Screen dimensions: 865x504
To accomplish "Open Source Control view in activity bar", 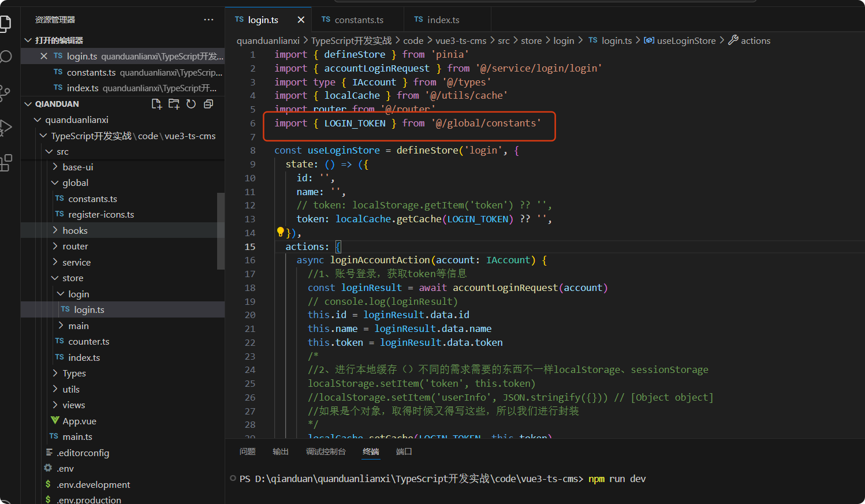I will pos(6,92).
